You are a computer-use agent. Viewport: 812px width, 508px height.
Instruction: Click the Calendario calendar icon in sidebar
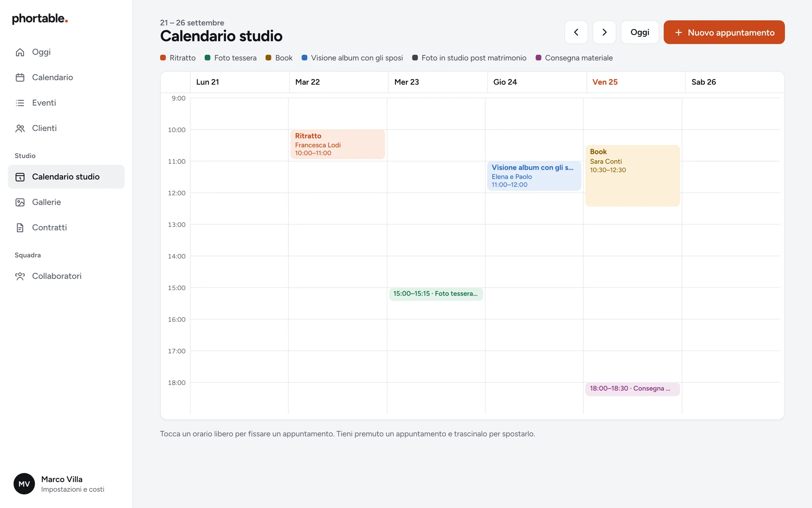tap(20, 78)
